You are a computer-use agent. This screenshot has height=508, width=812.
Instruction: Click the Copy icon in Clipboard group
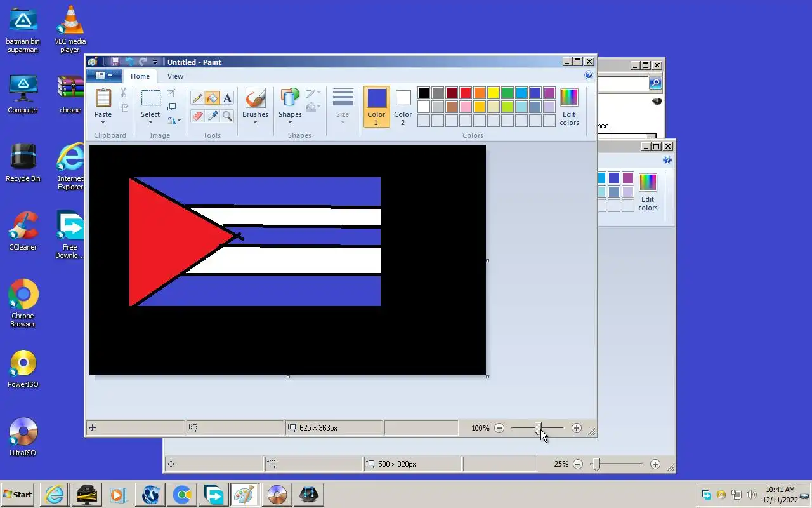click(x=124, y=107)
